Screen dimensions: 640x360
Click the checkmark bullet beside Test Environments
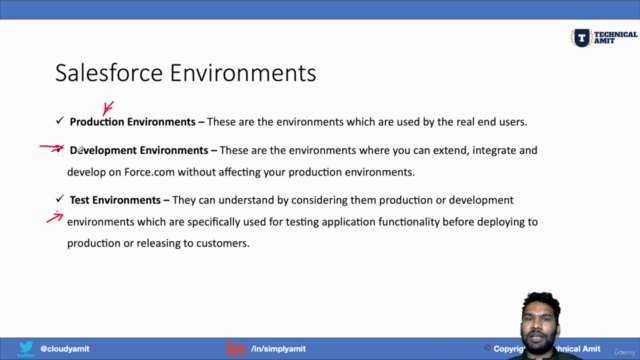60,199
